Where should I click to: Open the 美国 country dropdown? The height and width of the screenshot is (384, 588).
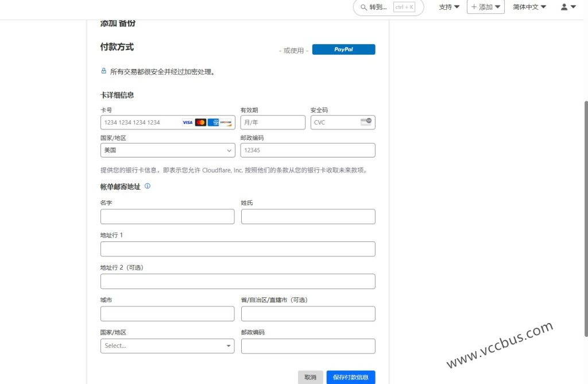point(168,150)
